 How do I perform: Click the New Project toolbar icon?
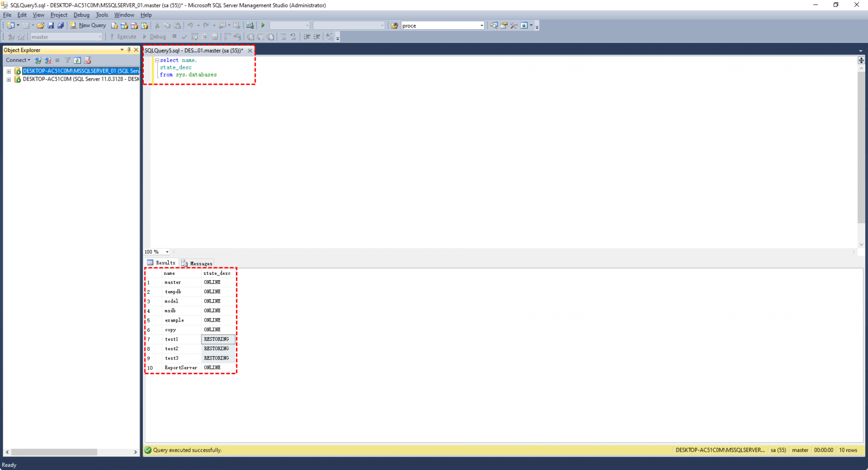coord(10,25)
